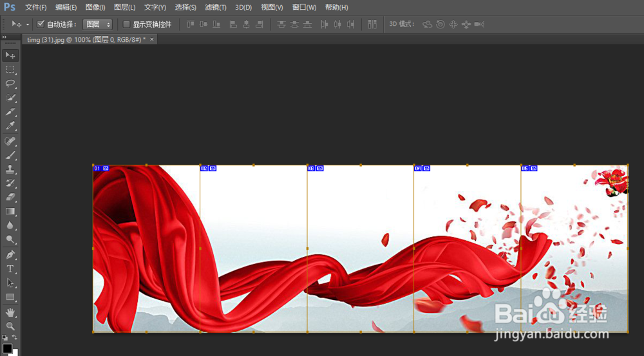
Task: Open the 图层(L) menu
Action: pos(124,7)
